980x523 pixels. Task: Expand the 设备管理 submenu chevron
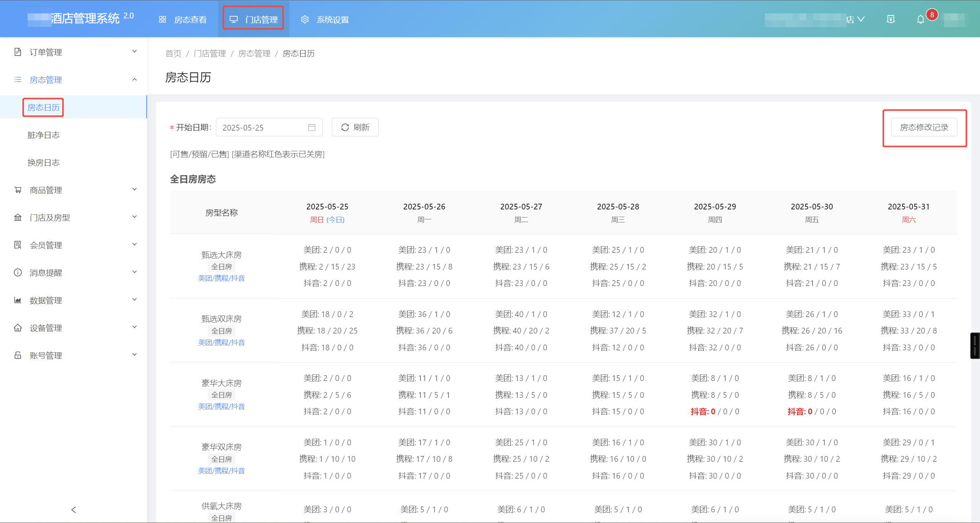(x=134, y=327)
